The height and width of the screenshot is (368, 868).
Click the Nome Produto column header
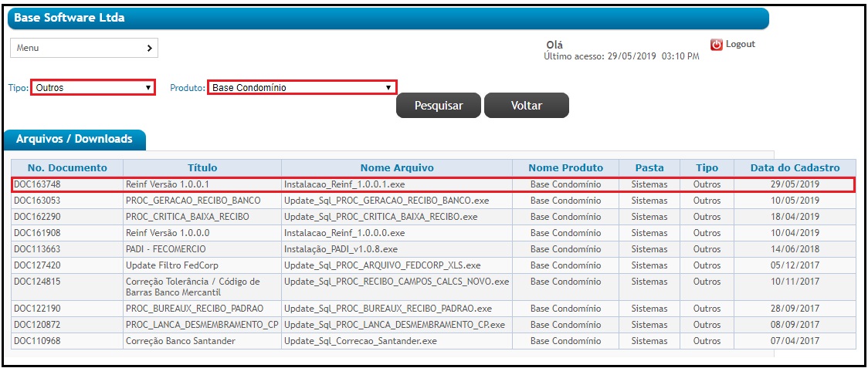(x=566, y=167)
